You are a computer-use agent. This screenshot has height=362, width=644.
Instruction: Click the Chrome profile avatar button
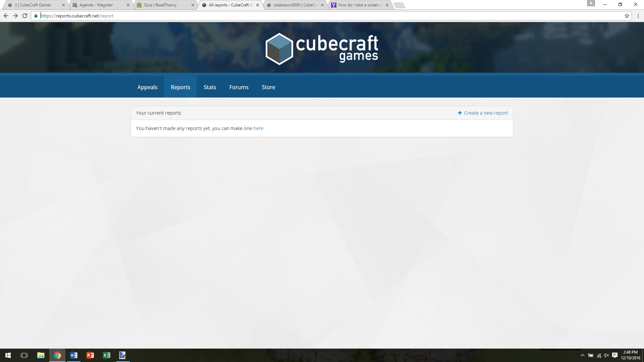pyautogui.click(x=591, y=3)
